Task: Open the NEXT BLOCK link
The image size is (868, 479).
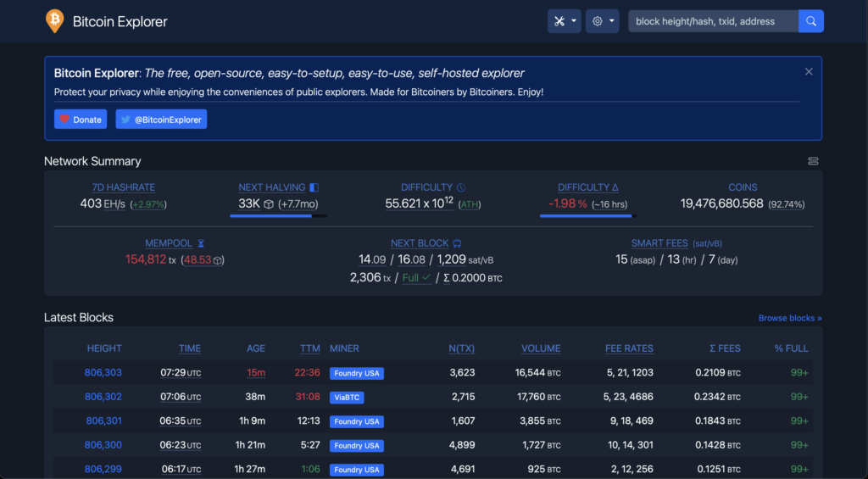Action: [x=420, y=243]
